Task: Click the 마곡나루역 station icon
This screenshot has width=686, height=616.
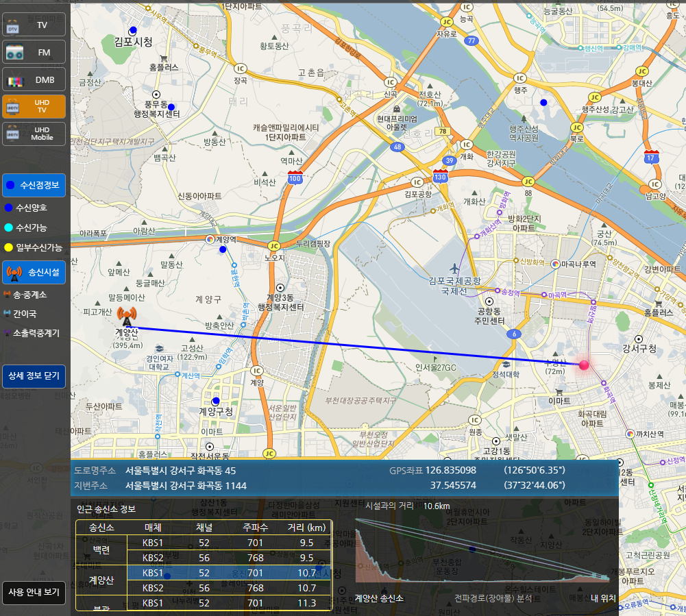Action: (x=555, y=264)
